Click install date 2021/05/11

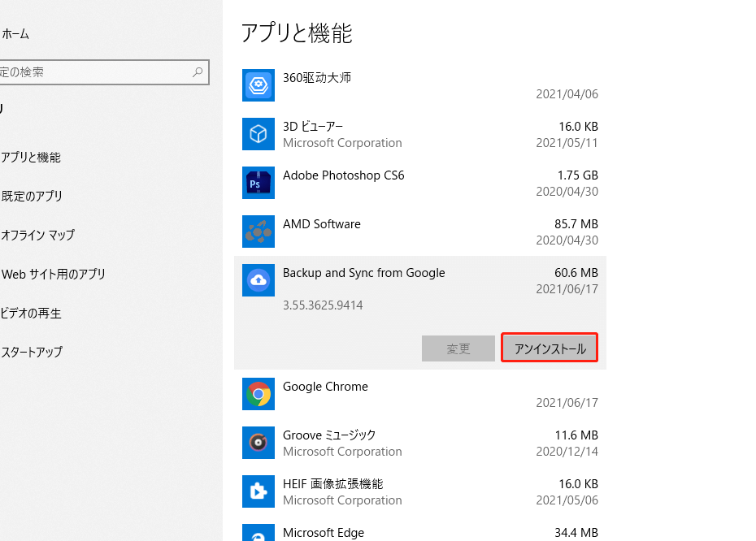[x=567, y=143]
